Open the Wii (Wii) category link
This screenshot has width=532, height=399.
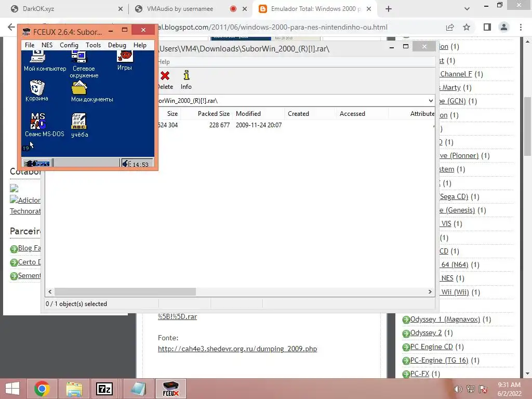pyautogui.click(x=455, y=292)
